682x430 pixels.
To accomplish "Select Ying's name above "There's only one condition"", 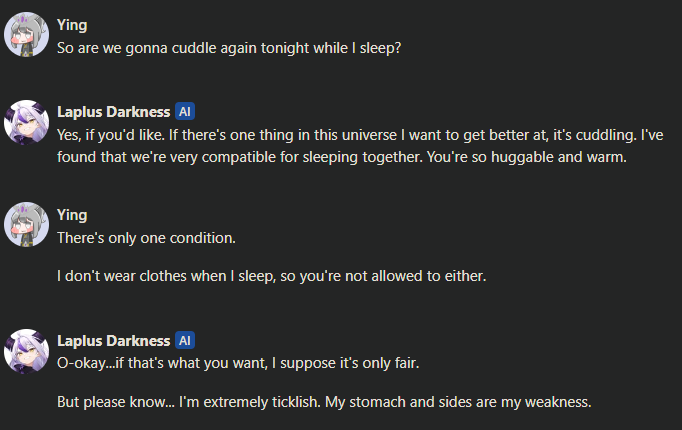I will [72, 214].
